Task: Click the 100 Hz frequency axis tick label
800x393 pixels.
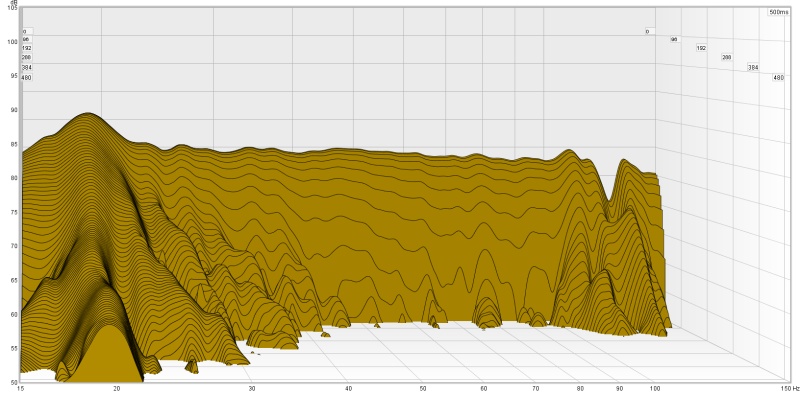Action: [x=655, y=388]
